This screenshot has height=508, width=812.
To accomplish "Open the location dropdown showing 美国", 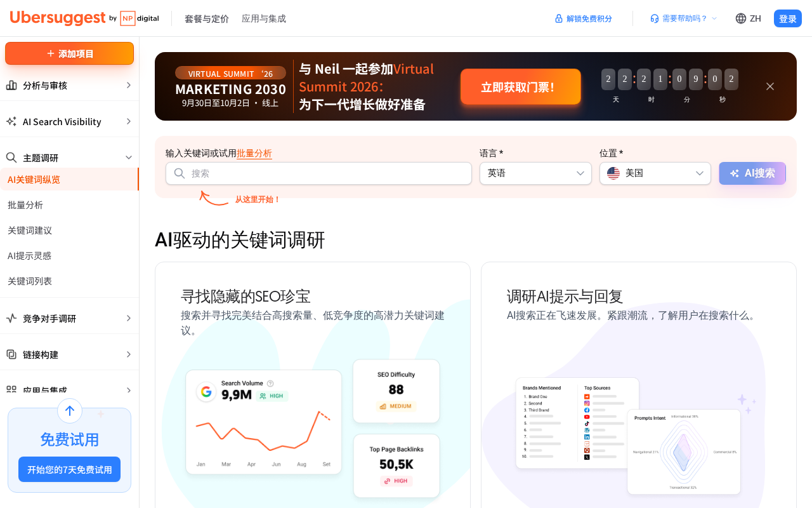I will 655,173.
